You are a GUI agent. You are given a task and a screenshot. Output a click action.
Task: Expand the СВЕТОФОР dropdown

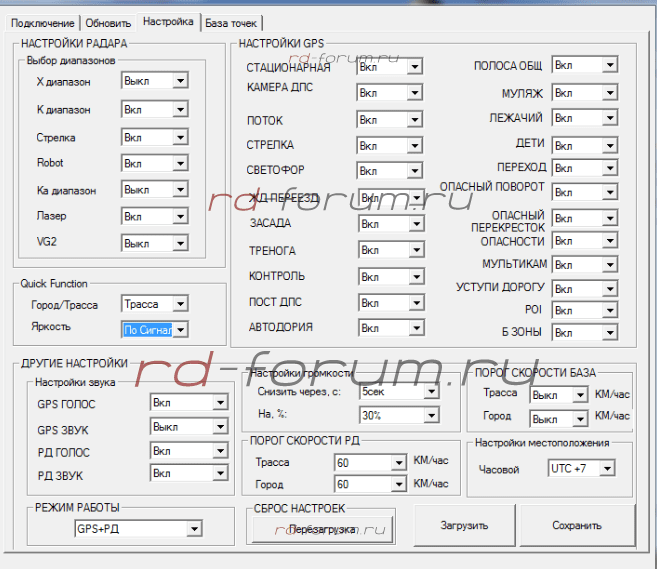390,171
